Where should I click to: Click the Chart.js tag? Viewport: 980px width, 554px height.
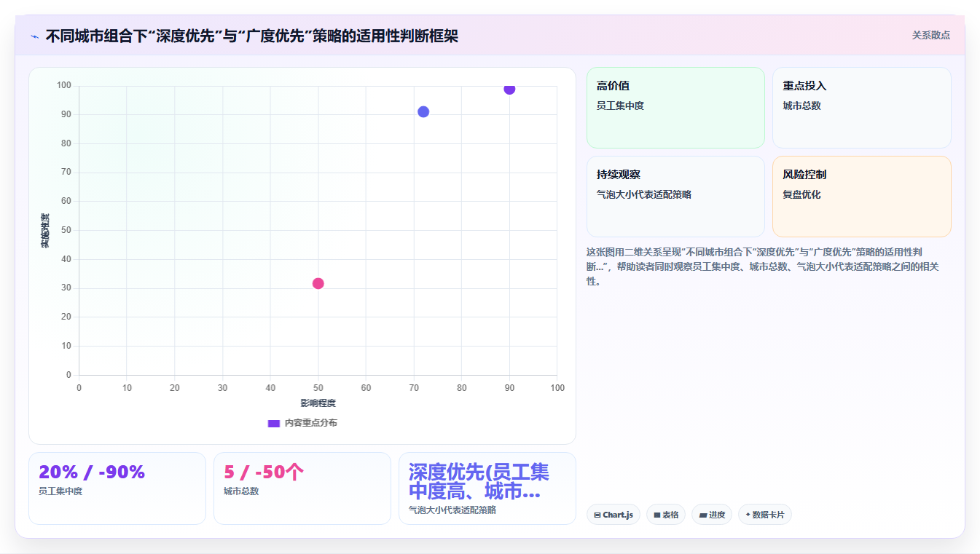coord(614,515)
